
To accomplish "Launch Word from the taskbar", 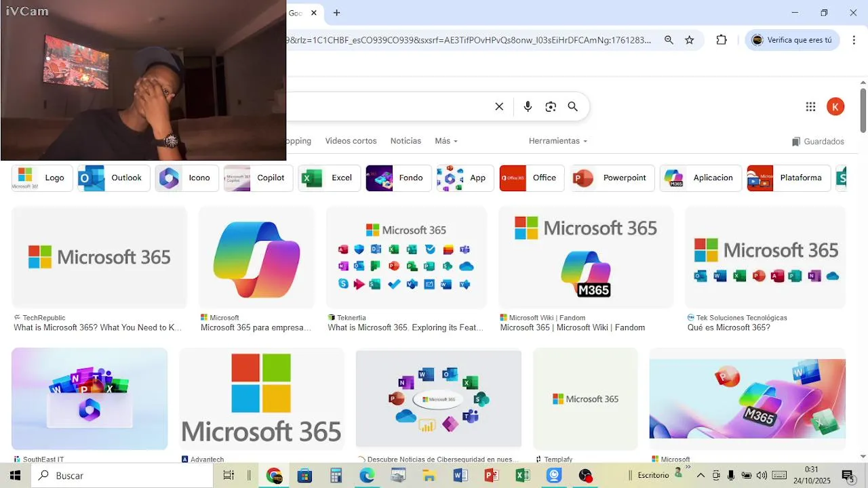I will (460, 476).
